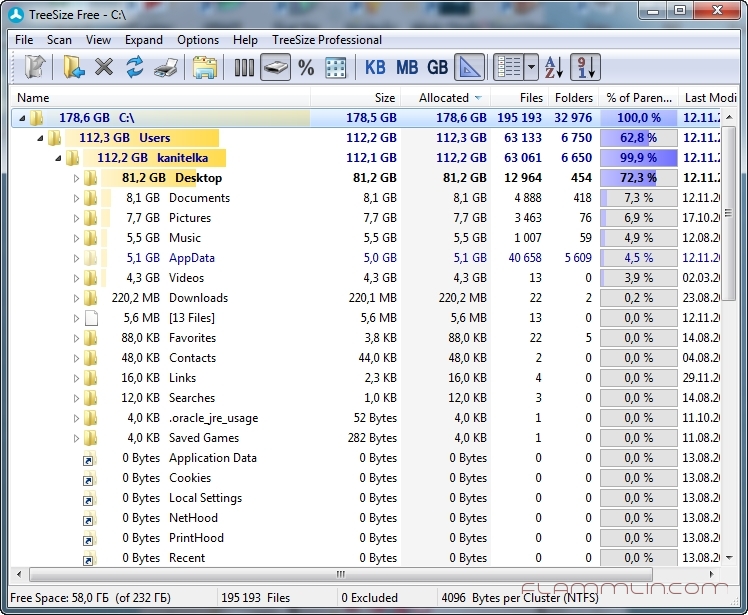Open the TreeSize Professional menu
The height and width of the screenshot is (615, 748).
[327, 40]
